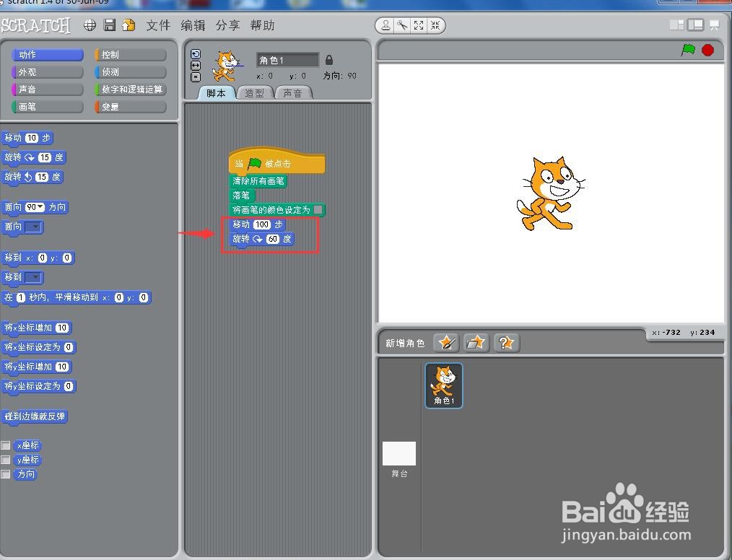Open the 移到 target dropdown
The width and height of the screenshot is (732, 560).
tap(35, 277)
